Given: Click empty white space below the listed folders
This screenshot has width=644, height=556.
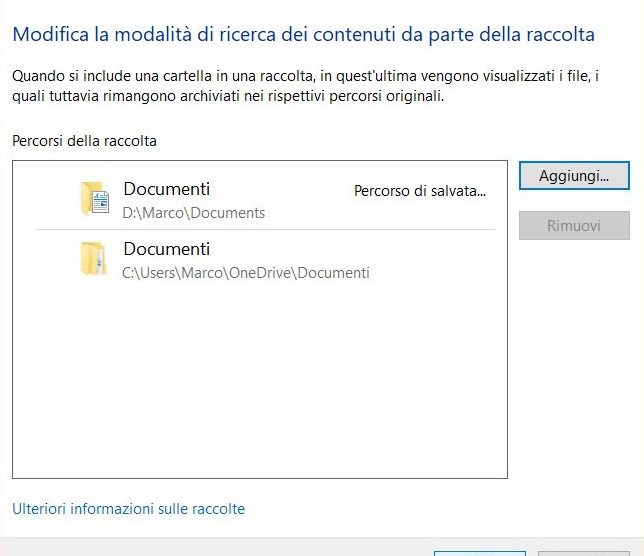Looking at the screenshot, I should pos(260,390).
